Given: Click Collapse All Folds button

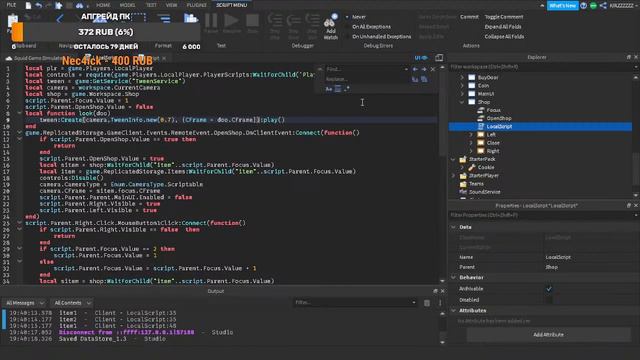Looking at the screenshot, I should pos(504,36).
